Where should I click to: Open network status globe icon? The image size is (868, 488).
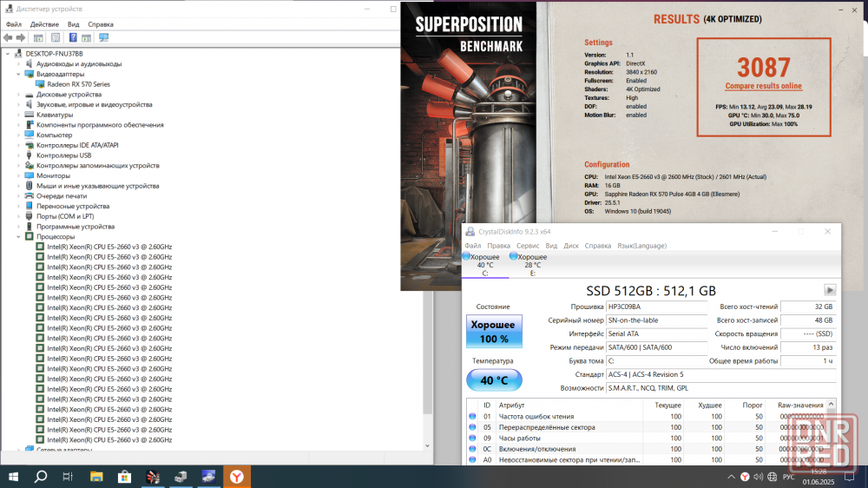click(773, 477)
